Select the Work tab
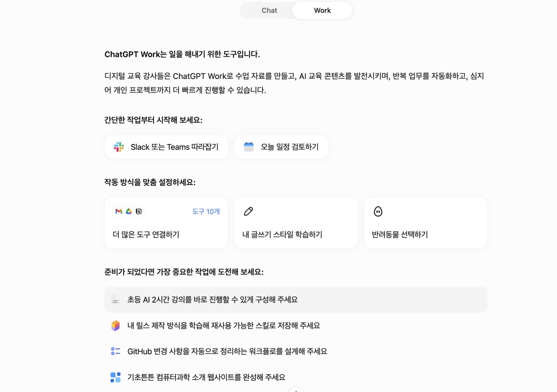The height and width of the screenshot is (392, 557). click(322, 11)
